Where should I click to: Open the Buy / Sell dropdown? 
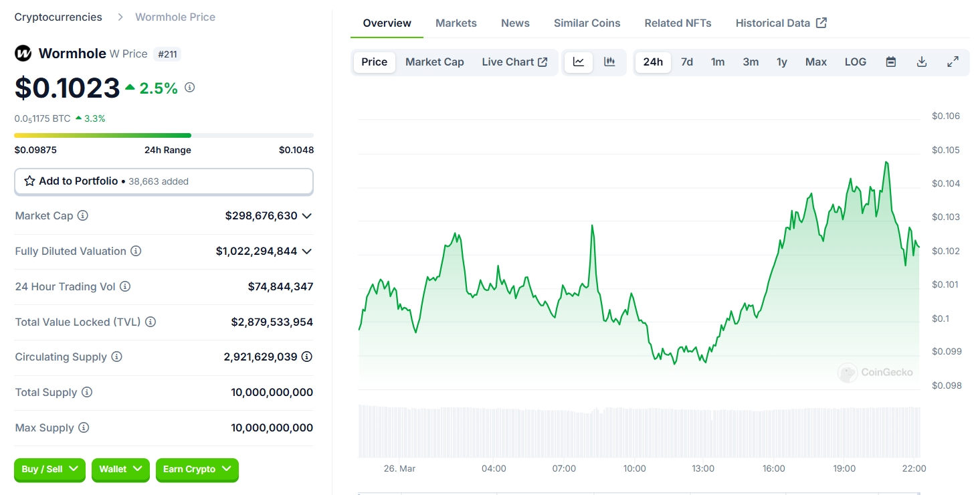[x=50, y=470]
